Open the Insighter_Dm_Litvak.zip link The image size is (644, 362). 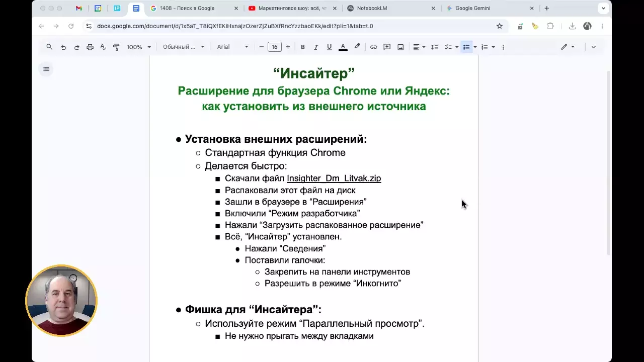tap(334, 178)
